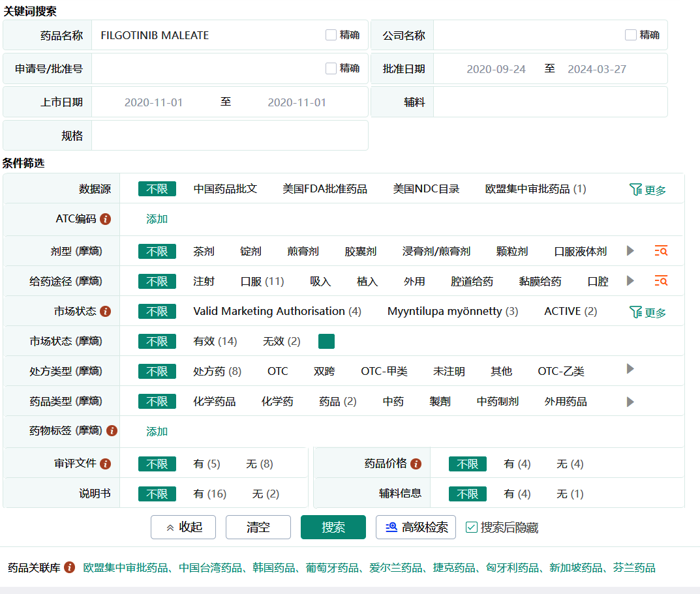Click the green square in 市场状态 (摩熵) row

pyautogui.click(x=326, y=342)
